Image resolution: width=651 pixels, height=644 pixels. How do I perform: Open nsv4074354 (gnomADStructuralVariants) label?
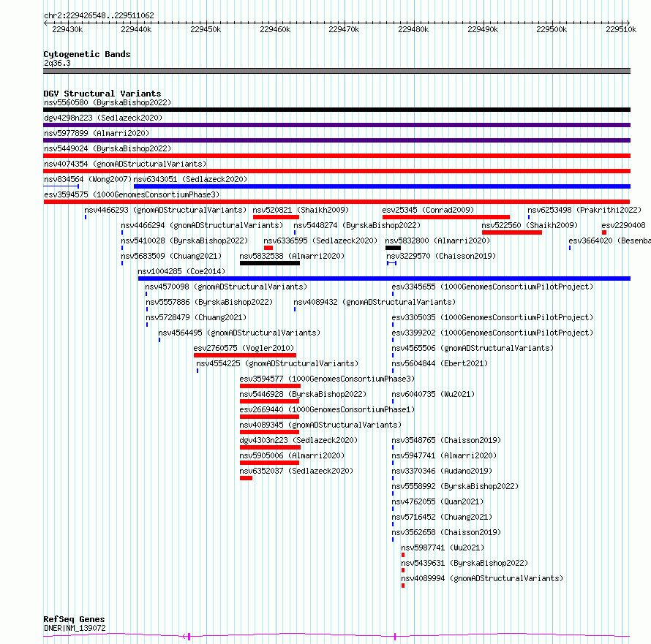125,164
